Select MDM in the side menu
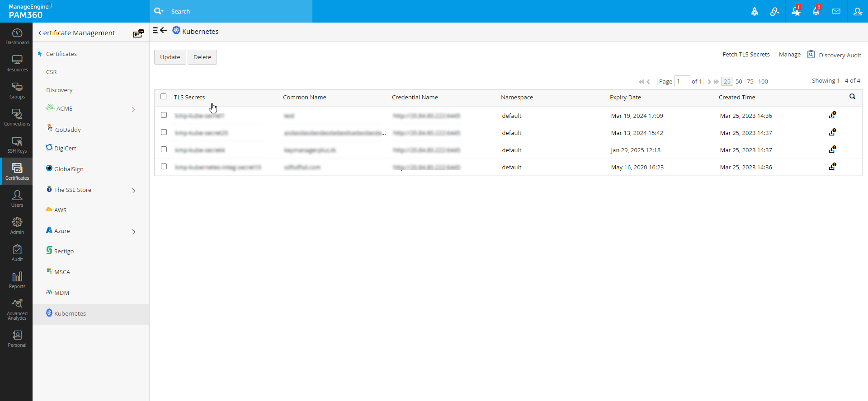The height and width of the screenshot is (401, 868). 61,293
